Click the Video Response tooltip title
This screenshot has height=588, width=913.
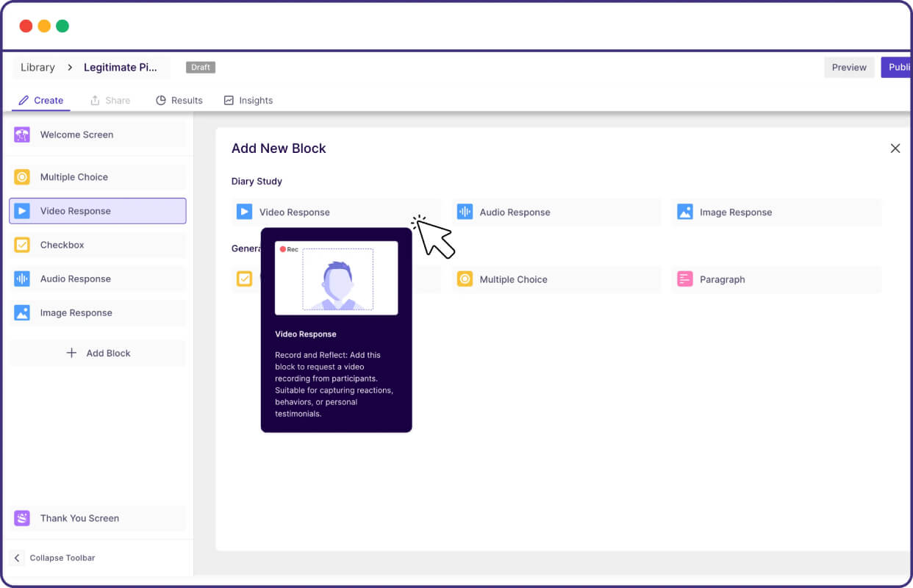(306, 334)
